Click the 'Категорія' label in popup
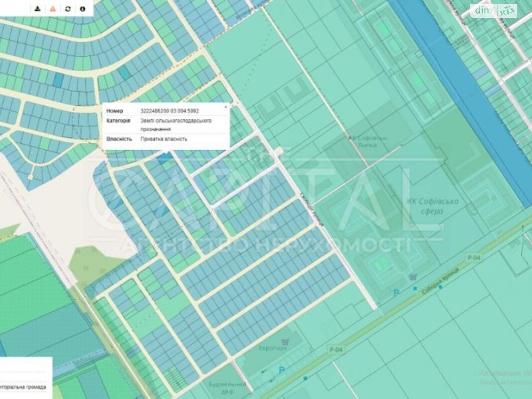The width and height of the screenshot is (532, 399). [x=118, y=121]
